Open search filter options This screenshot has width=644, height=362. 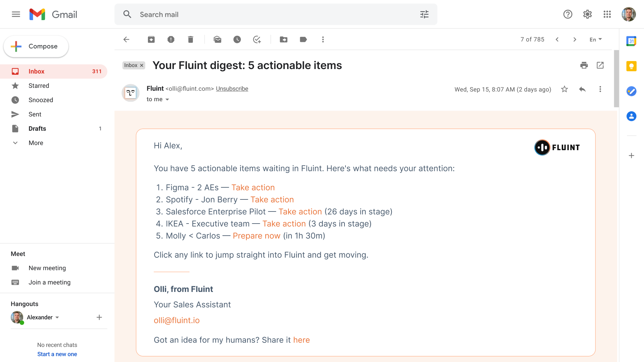pos(424,14)
